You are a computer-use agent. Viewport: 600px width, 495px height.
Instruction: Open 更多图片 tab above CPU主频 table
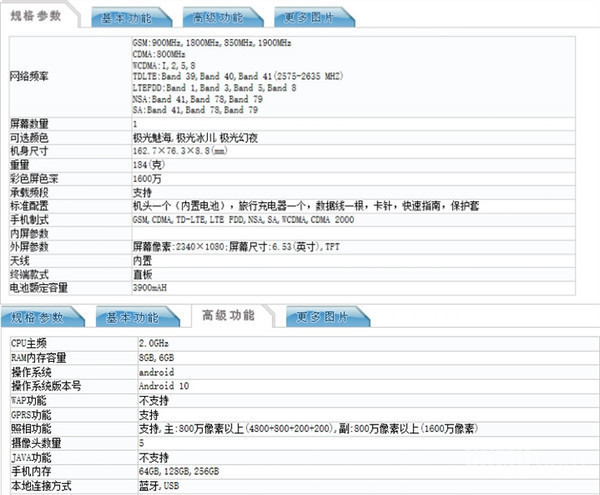coord(327,317)
